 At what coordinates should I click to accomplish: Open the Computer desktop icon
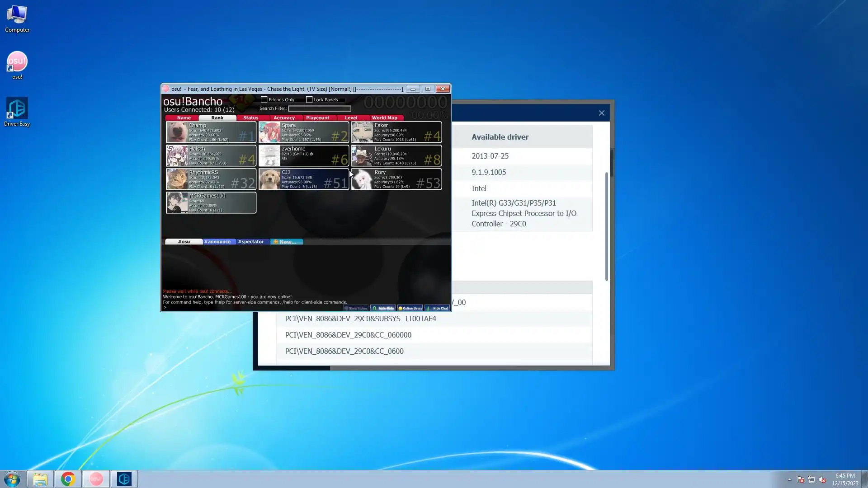[x=17, y=16]
